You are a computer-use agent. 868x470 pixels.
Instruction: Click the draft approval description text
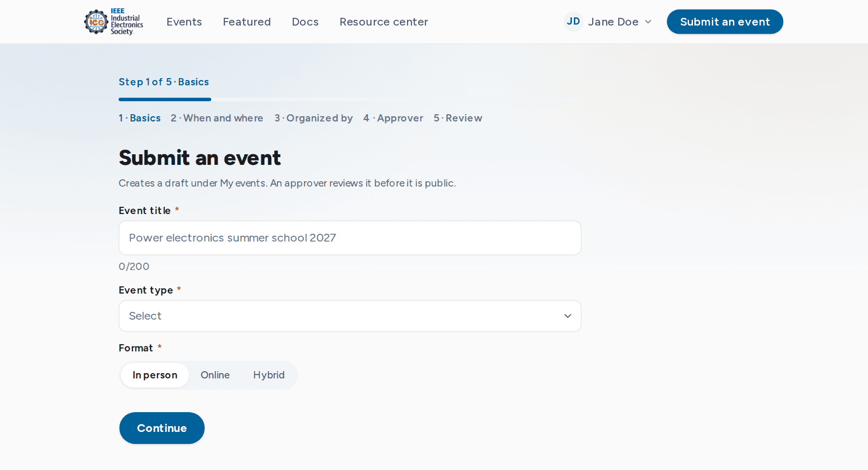point(287,183)
